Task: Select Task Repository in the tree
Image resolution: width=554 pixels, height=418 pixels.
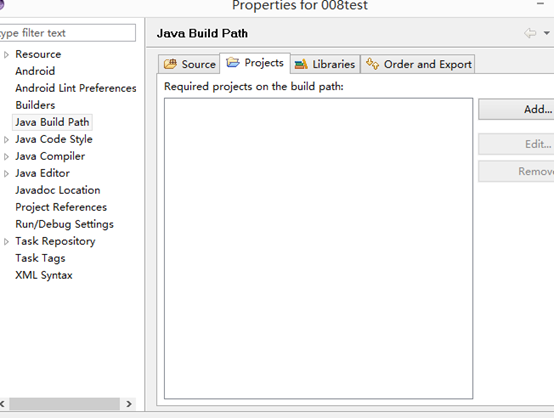Action: 55,241
